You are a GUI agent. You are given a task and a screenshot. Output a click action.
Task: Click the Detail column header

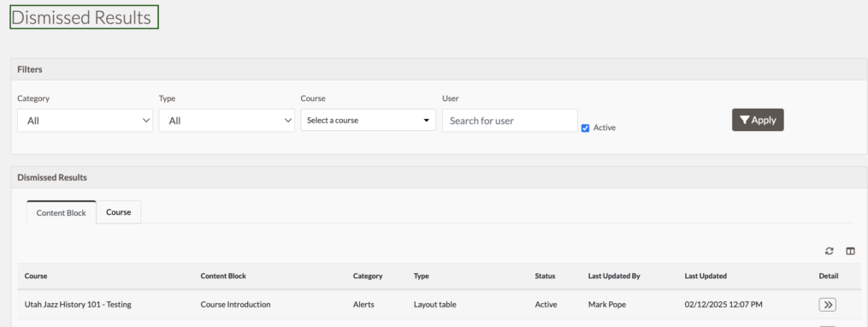[829, 276]
